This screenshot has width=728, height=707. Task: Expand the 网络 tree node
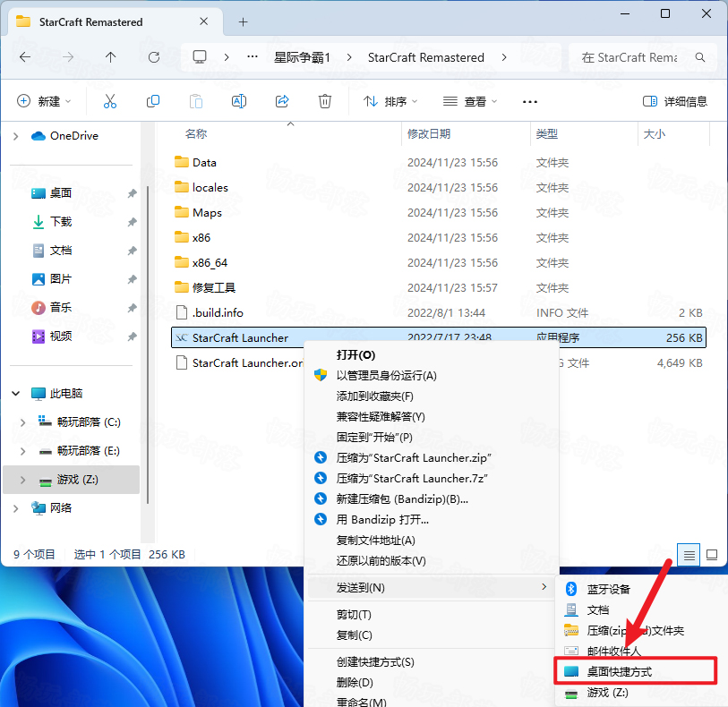[x=16, y=508]
